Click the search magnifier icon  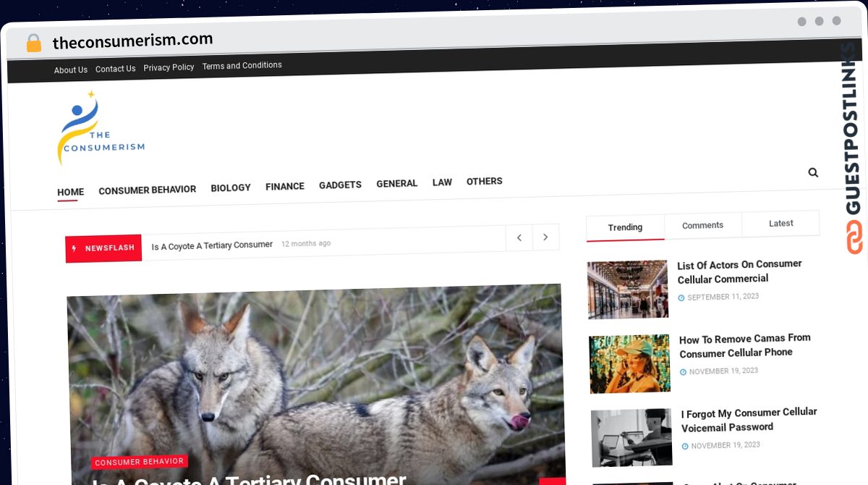point(813,172)
